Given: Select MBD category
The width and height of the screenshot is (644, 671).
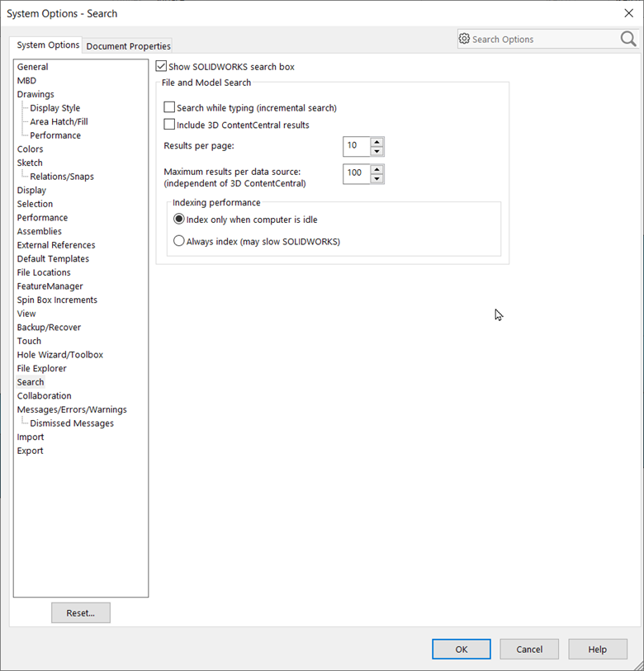Looking at the screenshot, I should pos(26,80).
